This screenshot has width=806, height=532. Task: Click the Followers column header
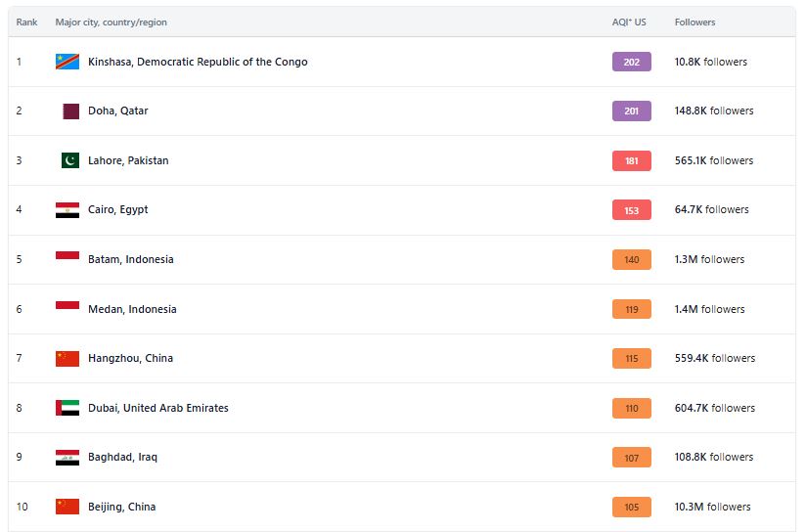coord(694,22)
